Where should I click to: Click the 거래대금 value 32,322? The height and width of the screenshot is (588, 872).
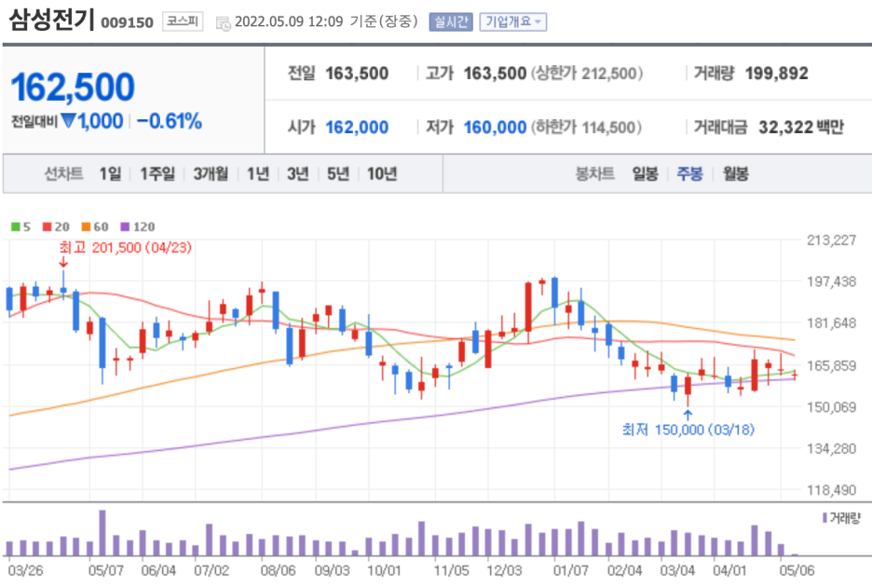(785, 128)
